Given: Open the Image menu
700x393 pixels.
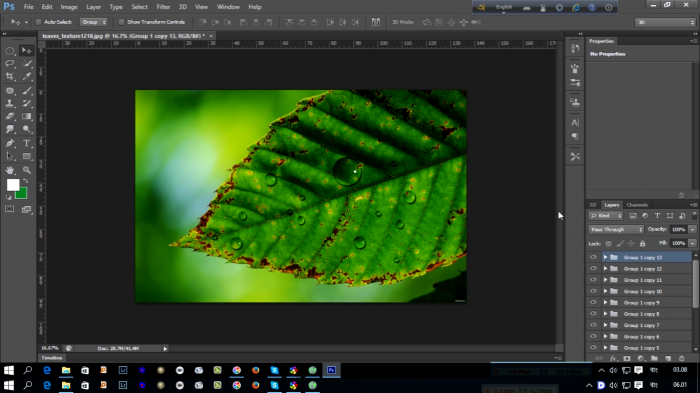Looking at the screenshot, I should [x=69, y=7].
